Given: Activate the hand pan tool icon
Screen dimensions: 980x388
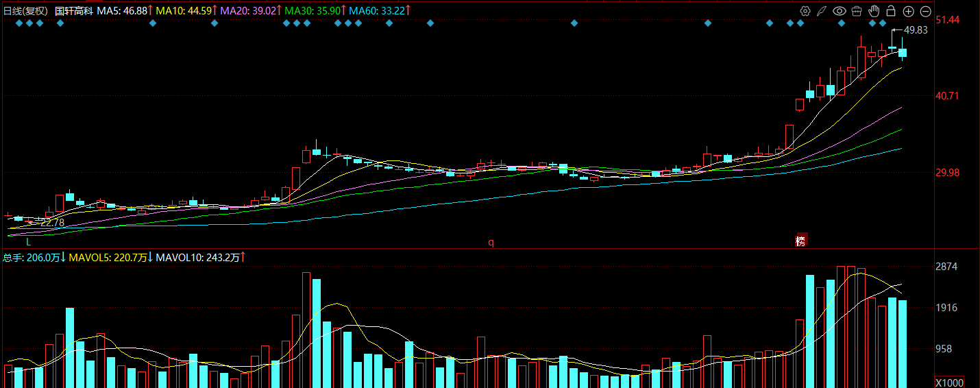Looking at the screenshot, I should pyautogui.click(x=874, y=11).
